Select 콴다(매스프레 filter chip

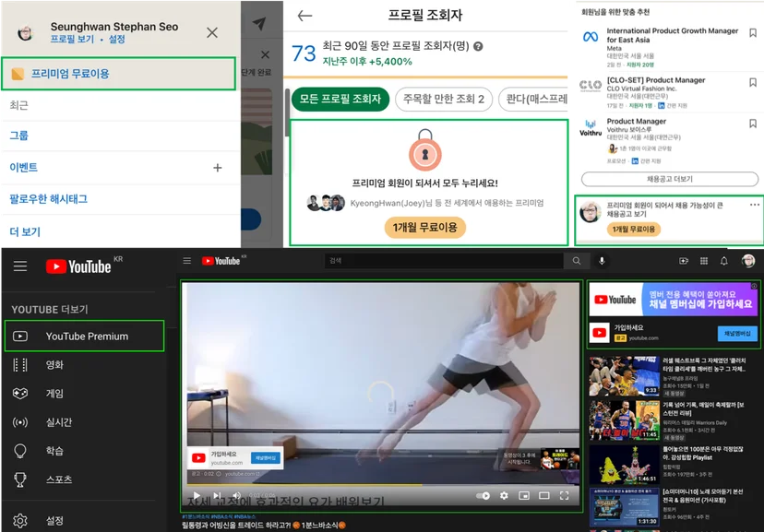pos(533,100)
